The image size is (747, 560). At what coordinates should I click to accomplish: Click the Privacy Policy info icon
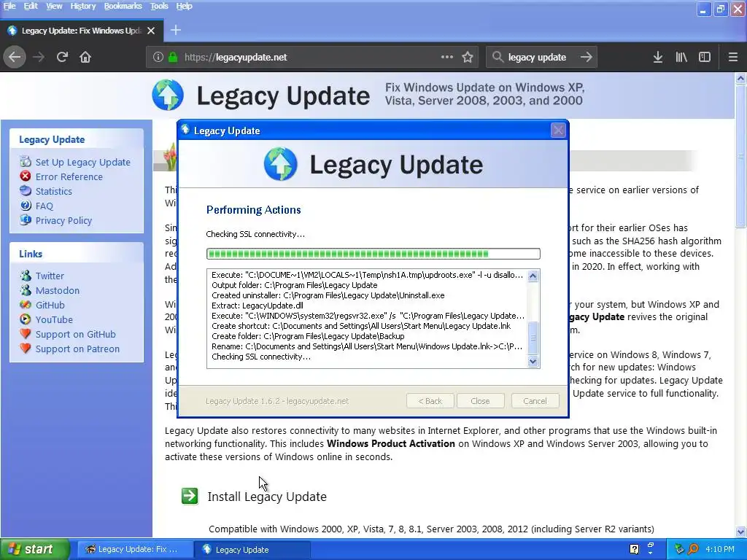(26, 220)
